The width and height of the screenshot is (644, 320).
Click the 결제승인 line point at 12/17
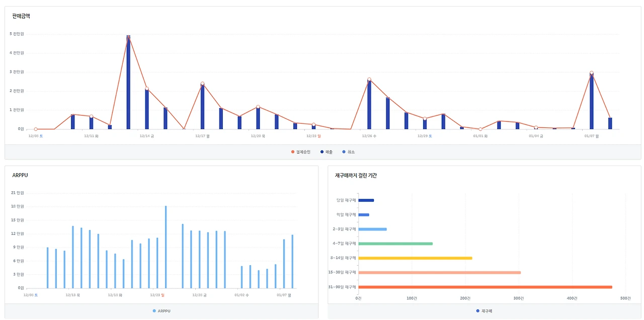tap(202, 84)
